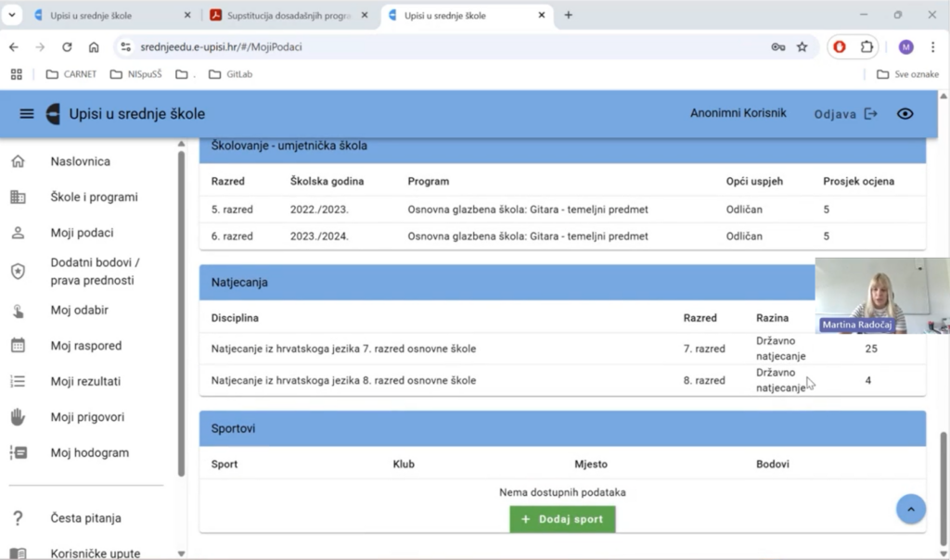
Task: Click the Naslovnica home icon
Action: (x=18, y=162)
